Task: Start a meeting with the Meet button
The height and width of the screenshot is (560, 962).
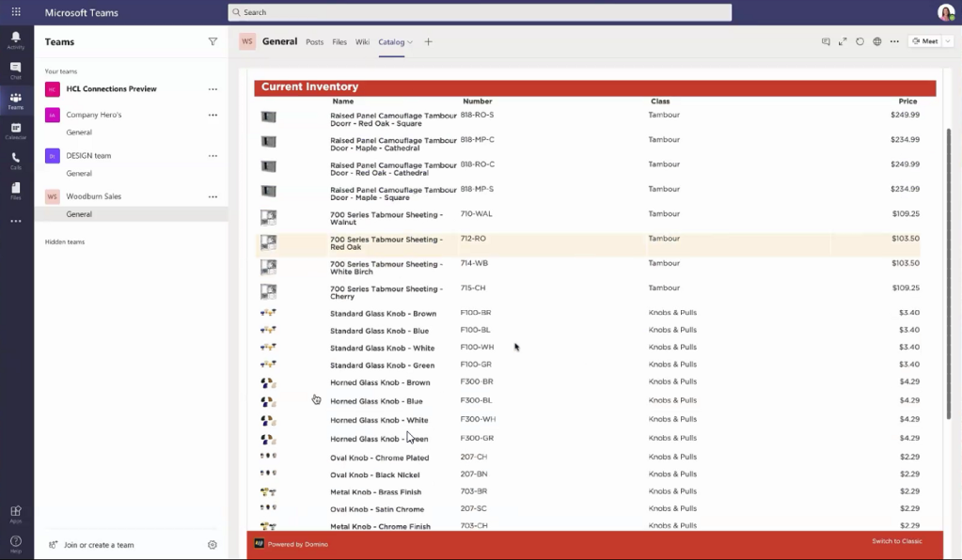Action: click(926, 42)
